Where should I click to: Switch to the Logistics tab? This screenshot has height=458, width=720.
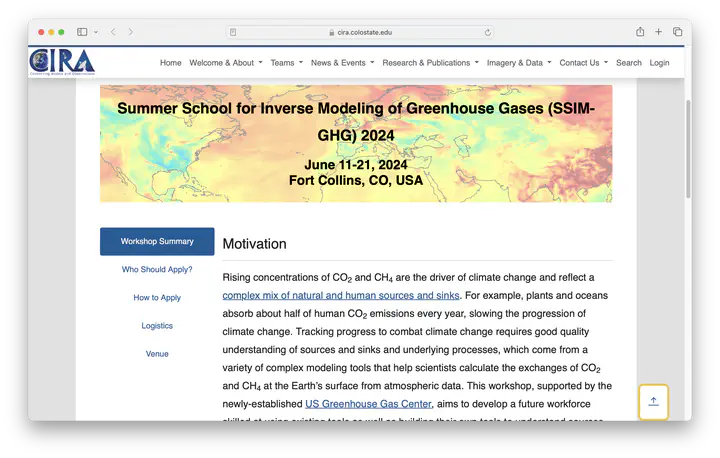[157, 326]
